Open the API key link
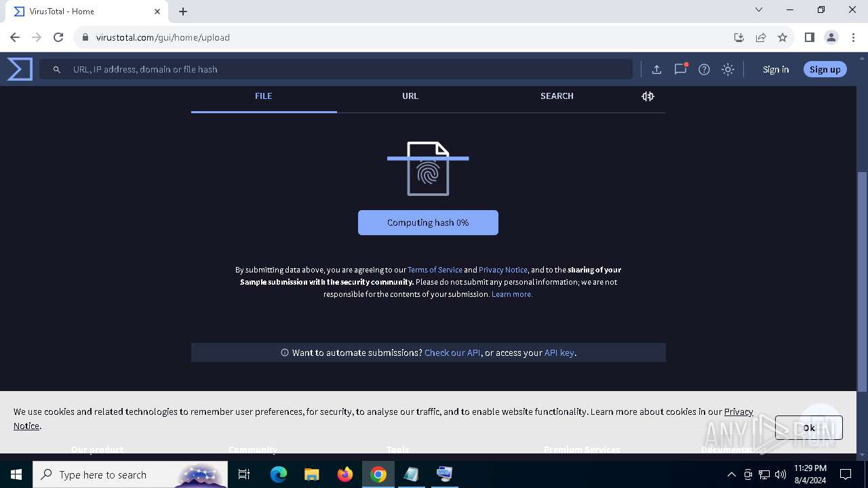The width and height of the screenshot is (868, 488). click(559, 352)
